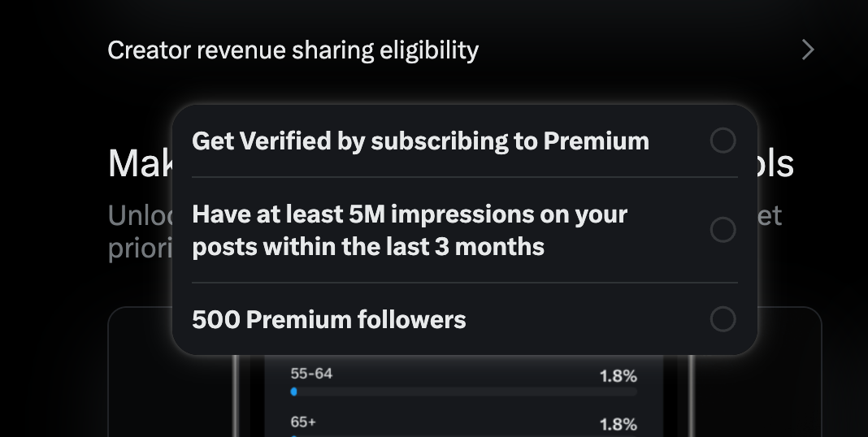Click the 'Unloc' subtitle text behind popup
Image resolution: width=868 pixels, height=437 pixels.
click(x=140, y=216)
